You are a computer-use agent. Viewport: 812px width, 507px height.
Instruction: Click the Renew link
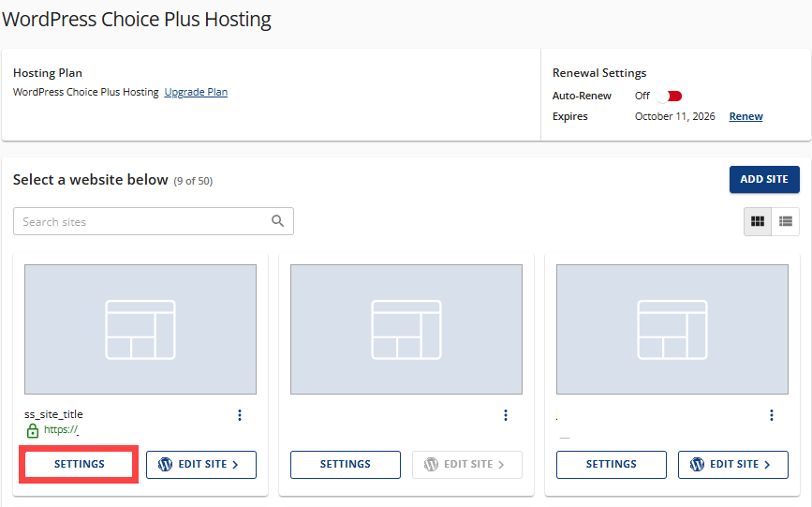tap(746, 116)
